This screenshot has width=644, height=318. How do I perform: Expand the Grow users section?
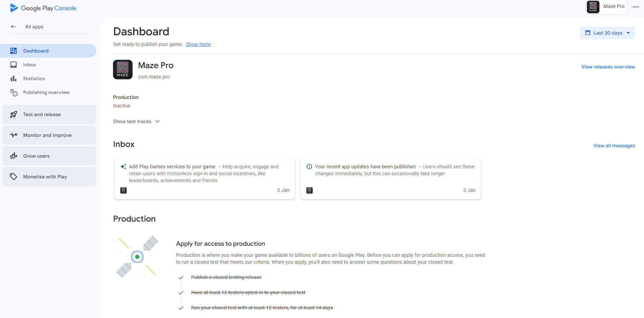(x=49, y=156)
